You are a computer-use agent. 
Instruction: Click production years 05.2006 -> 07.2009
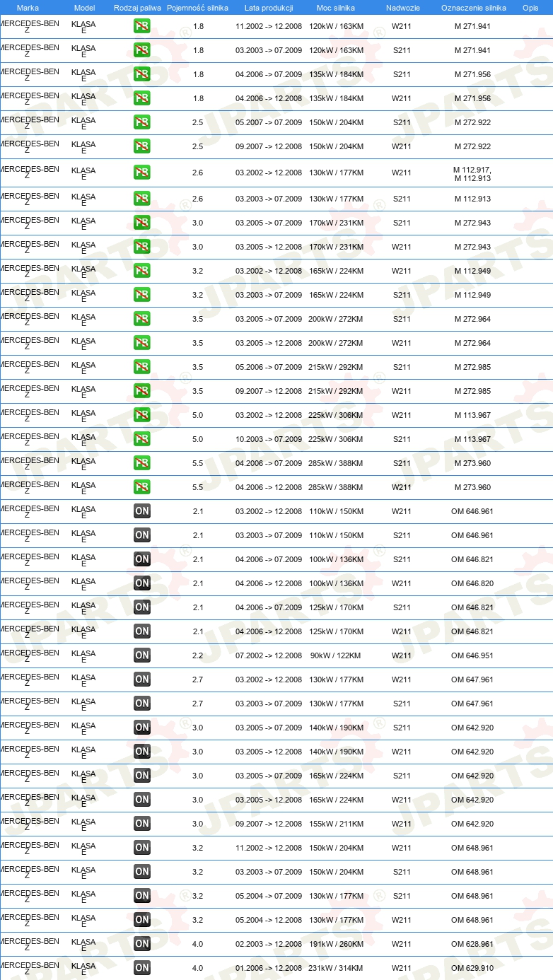point(269,368)
